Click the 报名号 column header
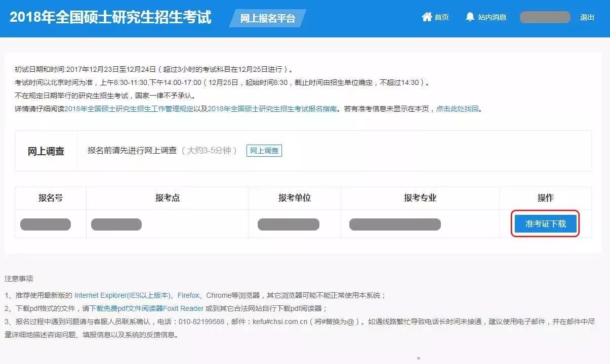The image size is (610, 364). click(51, 198)
